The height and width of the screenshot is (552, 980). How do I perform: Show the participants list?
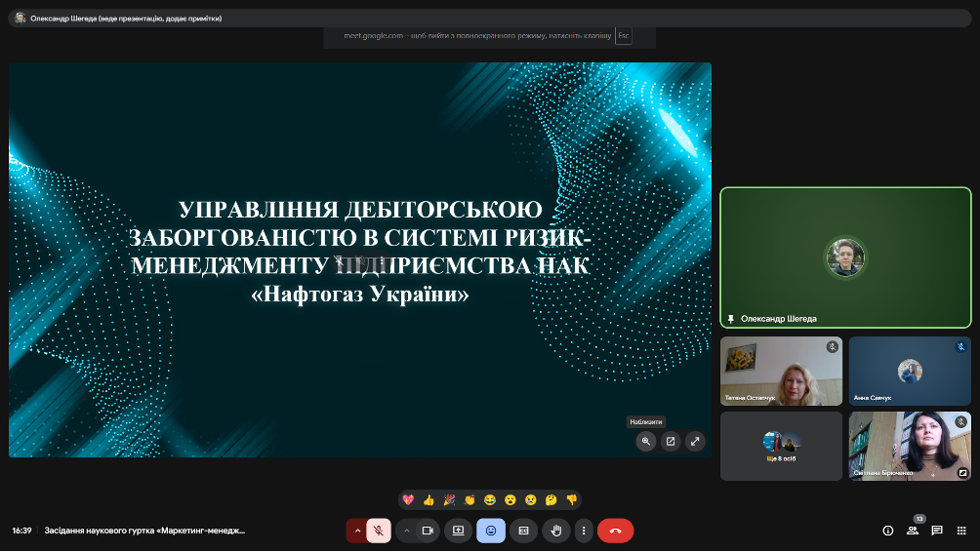coord(913,531)
